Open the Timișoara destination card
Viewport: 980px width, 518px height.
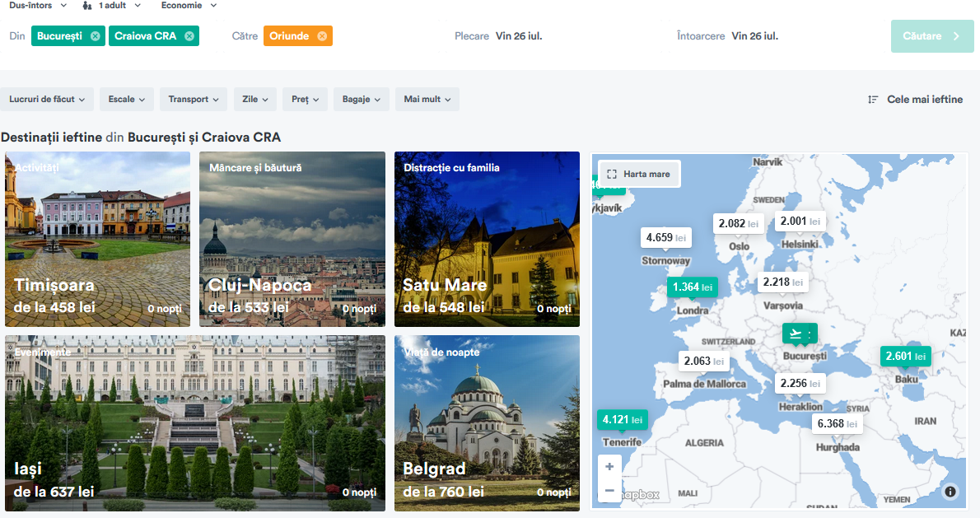coord(97,239)
